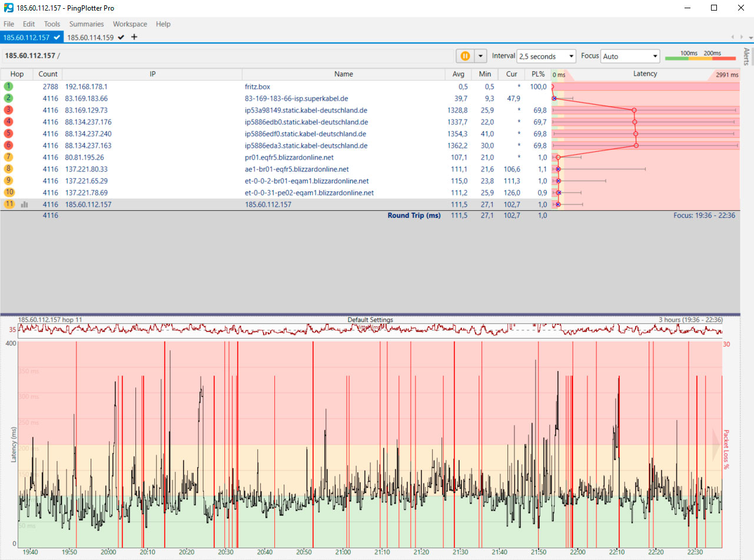Click the 3 hours (19:36 - 22:36) timeline label
754x560 pixels.
click(690, 320)
